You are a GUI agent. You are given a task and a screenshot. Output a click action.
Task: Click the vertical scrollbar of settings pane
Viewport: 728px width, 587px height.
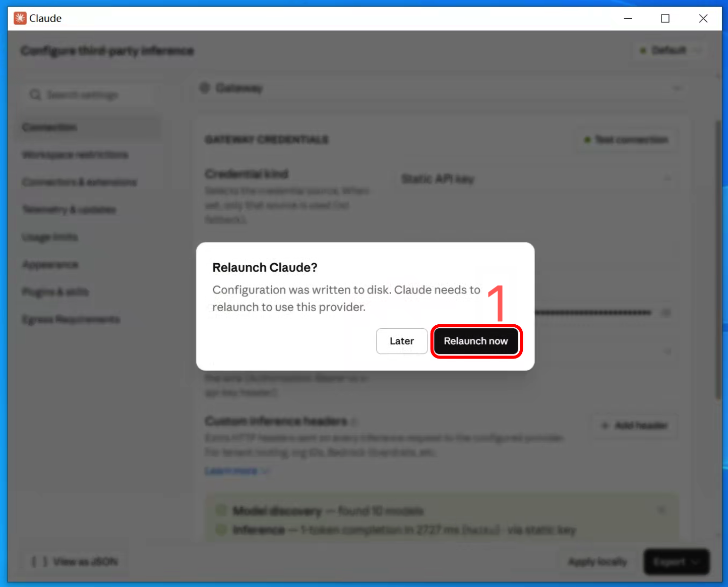pyautogui.click(x=718, y=260)
